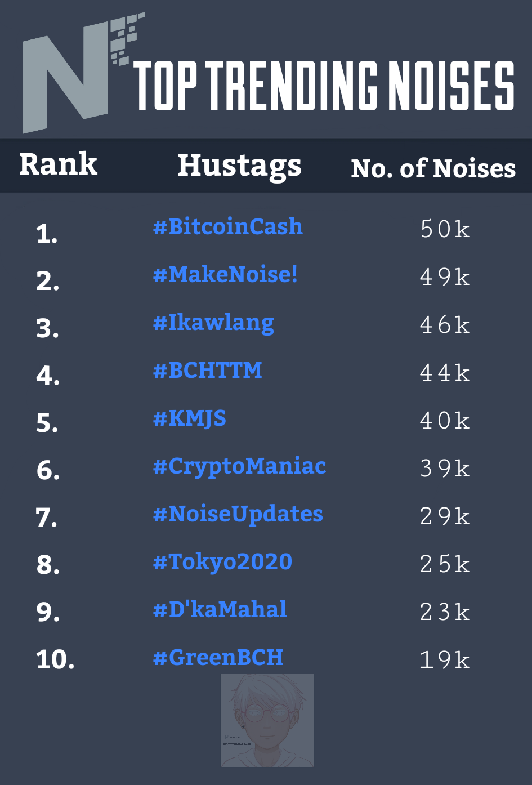Open #NoiseUpdates hashtag
Viewport: 532px width, 785px height.
pos(238,515)
